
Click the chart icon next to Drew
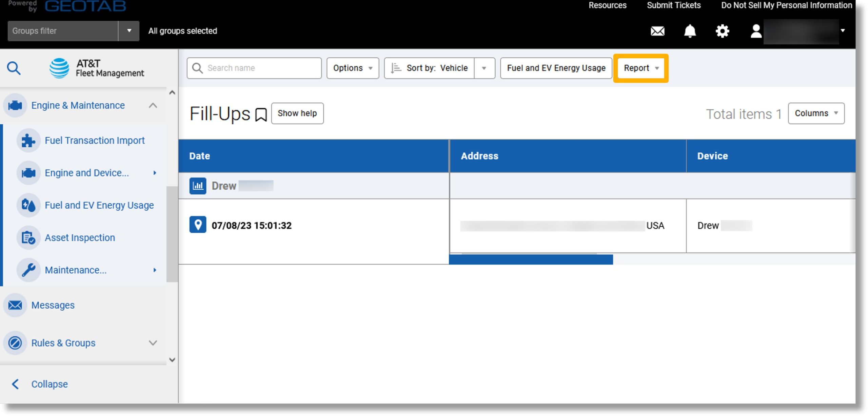coord(198,186)
